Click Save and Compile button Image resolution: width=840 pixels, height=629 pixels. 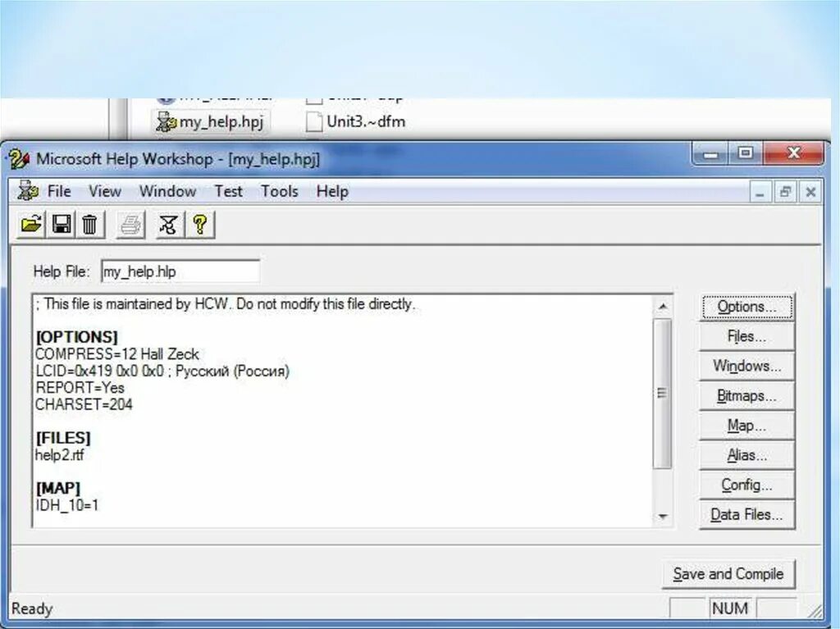click(x=728, y=574)
